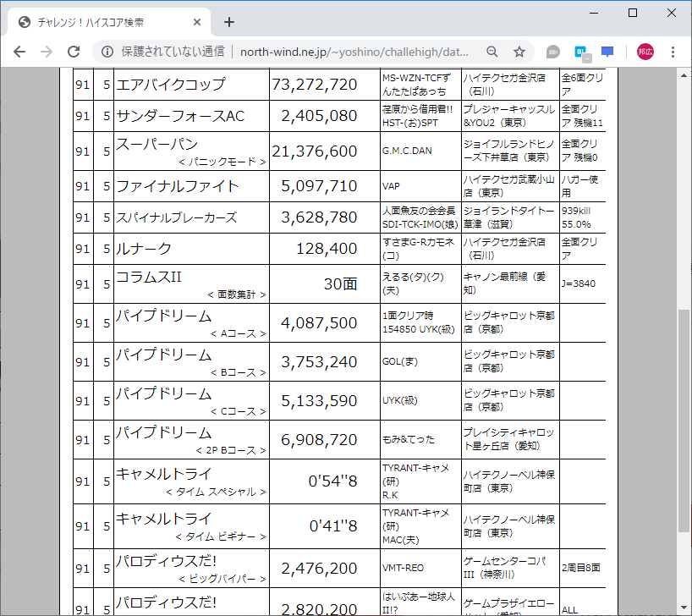Click the time score 0'54"8

332,481
